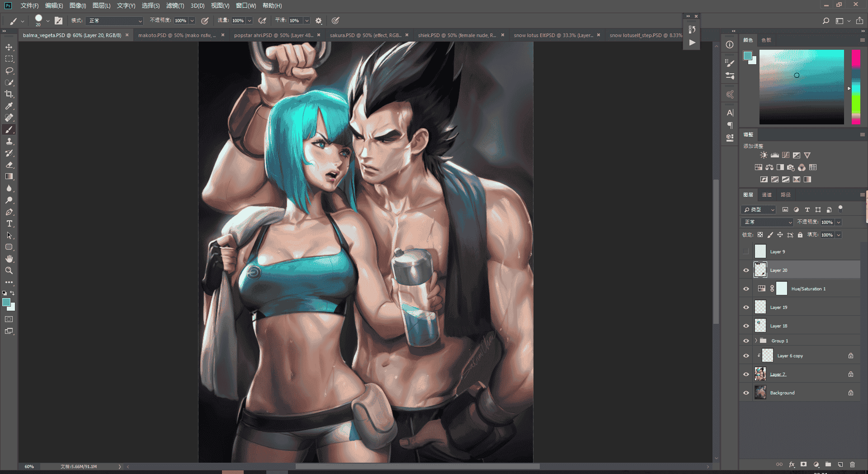Create a new group folder in Layers panel

pyautogui.click(x=828, y=465)
